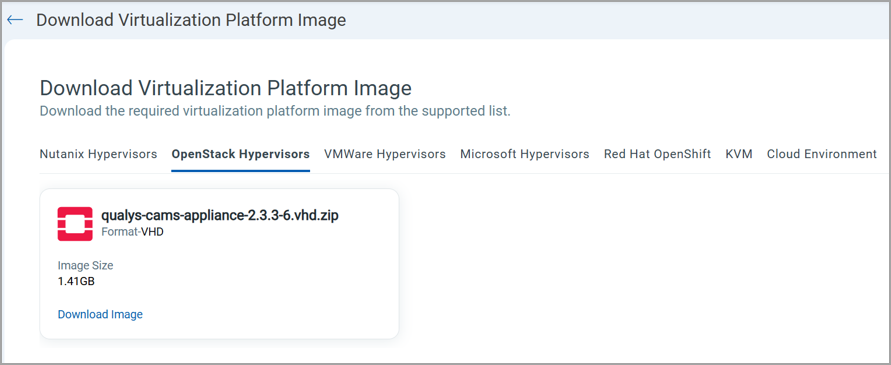Go to Microsoft Hypervisors tab
This screenshot has height=365, width=891.
click(x=524, y=154)
